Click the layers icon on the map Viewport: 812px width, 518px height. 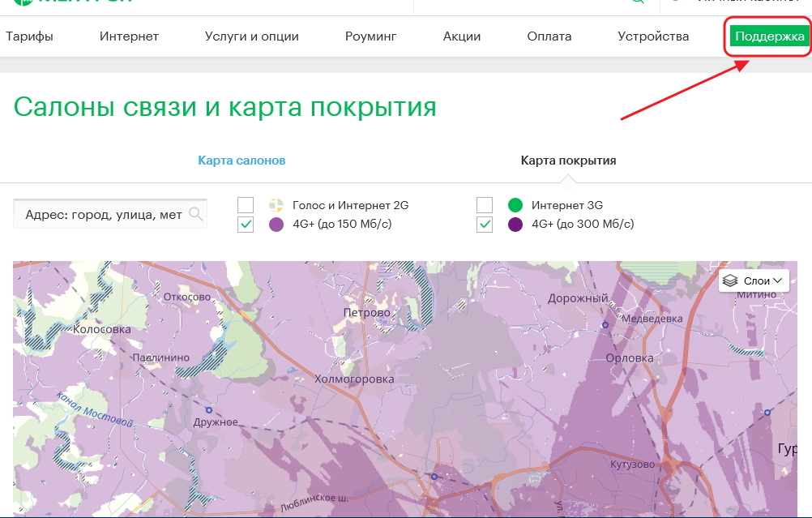pyautogui.click(x=731, y=280)
